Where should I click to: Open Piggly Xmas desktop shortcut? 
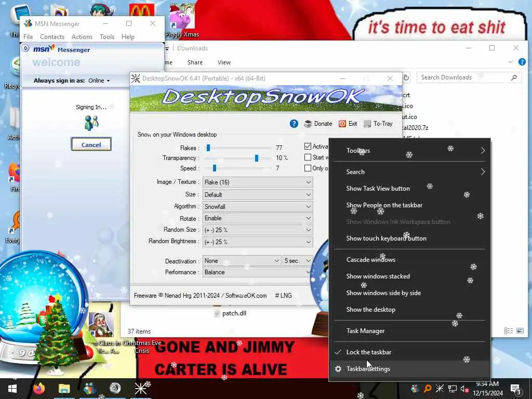click(x=182, y=20)
